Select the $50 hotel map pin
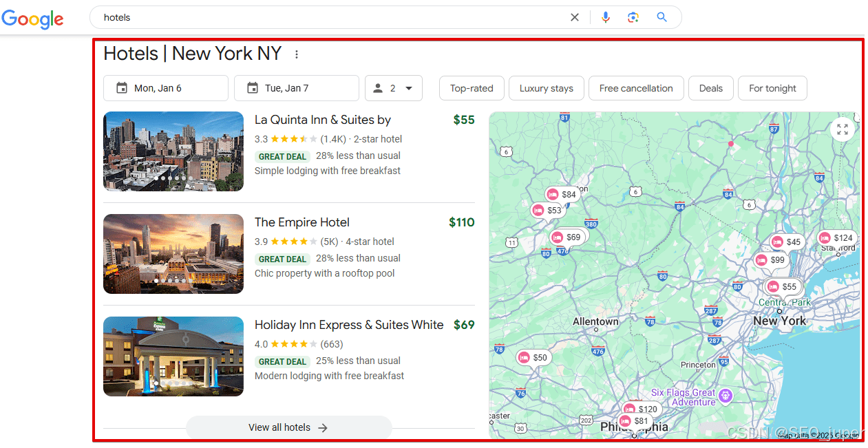Image resolution: width=868 pixels, height=448 pixels. pyautogui.click(x=533, y=358)
